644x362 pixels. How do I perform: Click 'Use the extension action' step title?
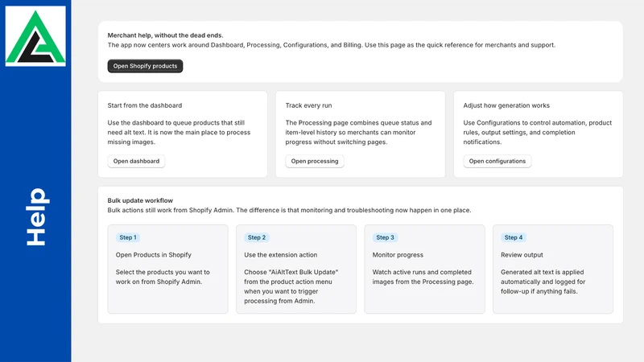click(x=280, y=255)
